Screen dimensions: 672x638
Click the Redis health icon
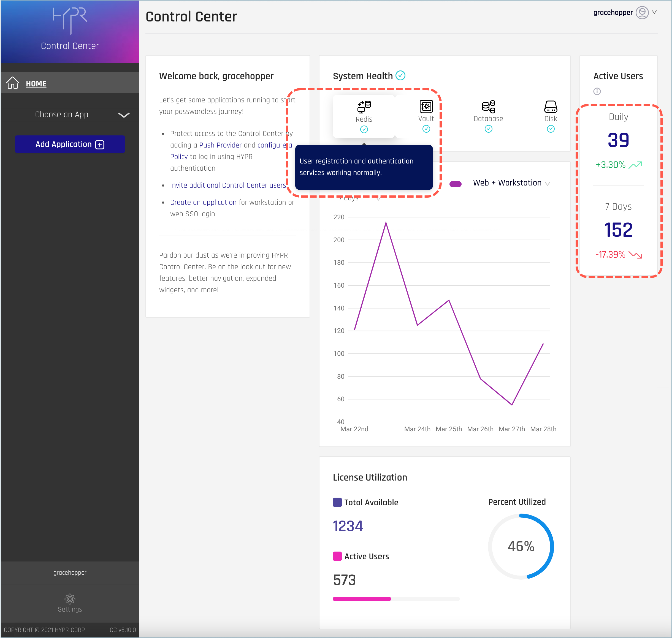[364, 107]
